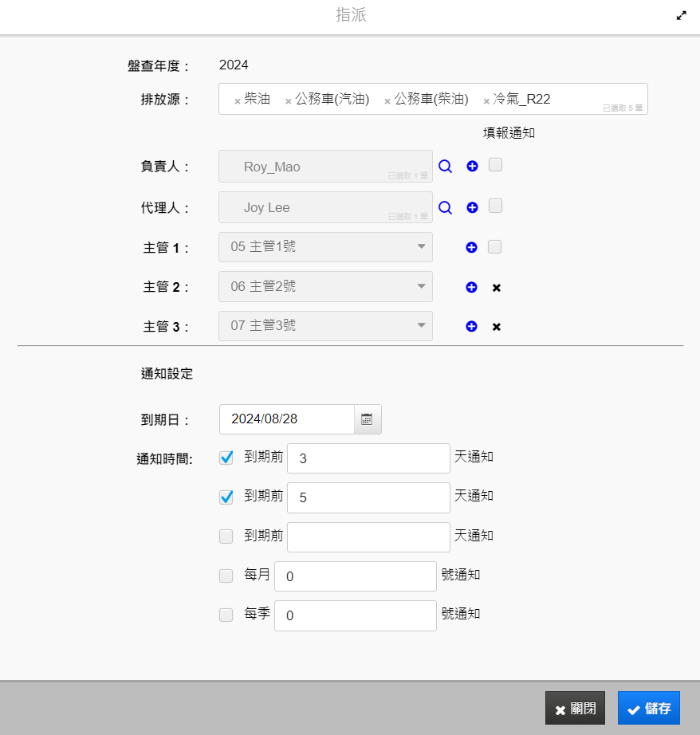Enable 填報通知 for 主管 1
This screenshot has width=700, height=735.
tap(494, 246)
